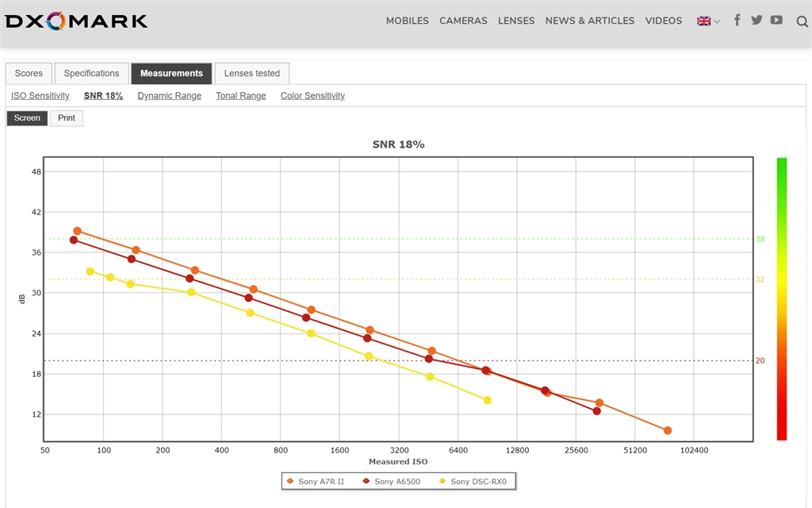Click the 48 dB axis value
812x508 pixels.
coord(36,171)
